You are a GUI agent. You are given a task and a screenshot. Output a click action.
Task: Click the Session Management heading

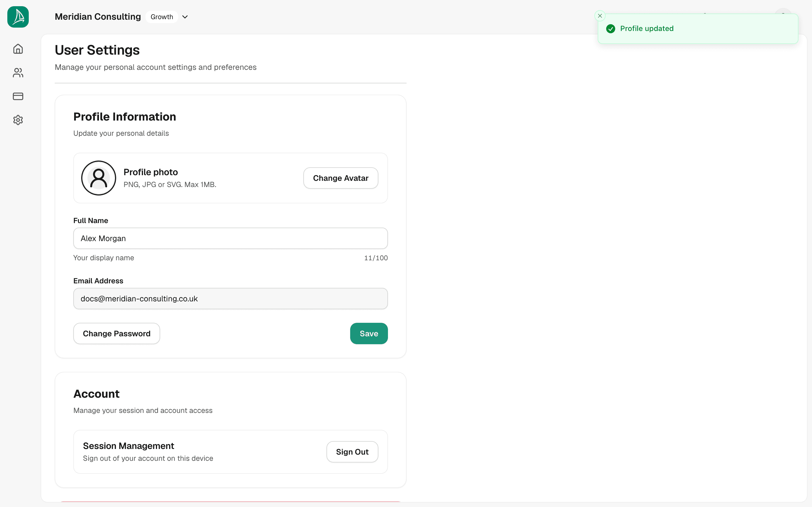(129, 446)
